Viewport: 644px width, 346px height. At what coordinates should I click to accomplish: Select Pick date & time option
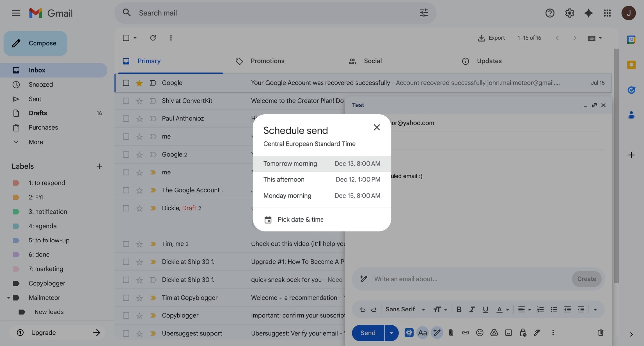click(300, 219)
